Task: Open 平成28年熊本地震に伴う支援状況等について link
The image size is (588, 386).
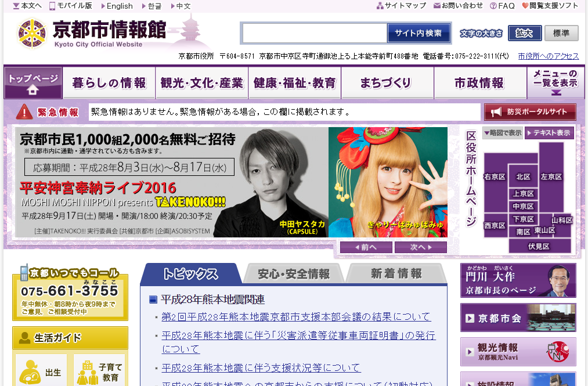Action: 261,367
